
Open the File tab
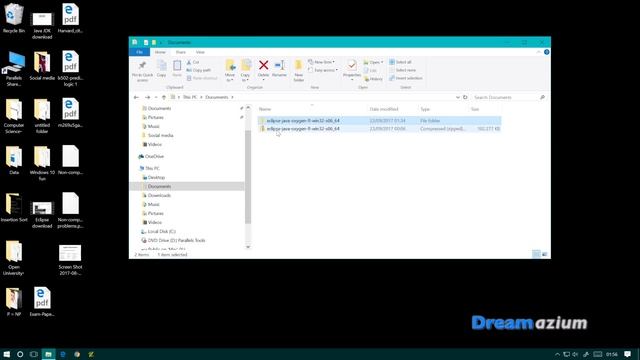(139, 52)
